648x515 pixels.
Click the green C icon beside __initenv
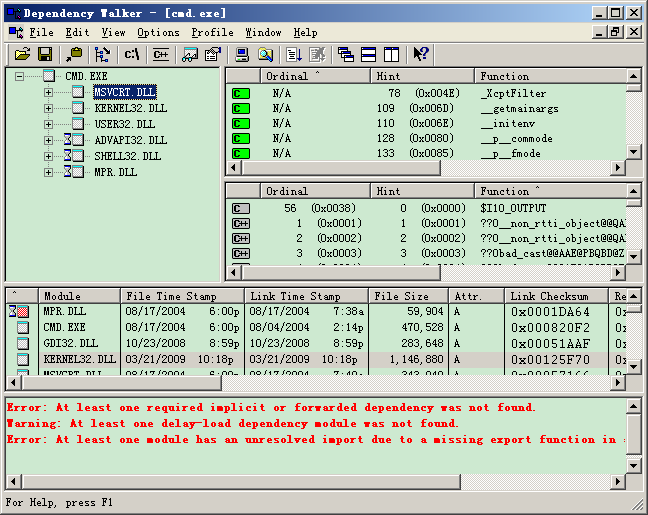click(241, 124)
